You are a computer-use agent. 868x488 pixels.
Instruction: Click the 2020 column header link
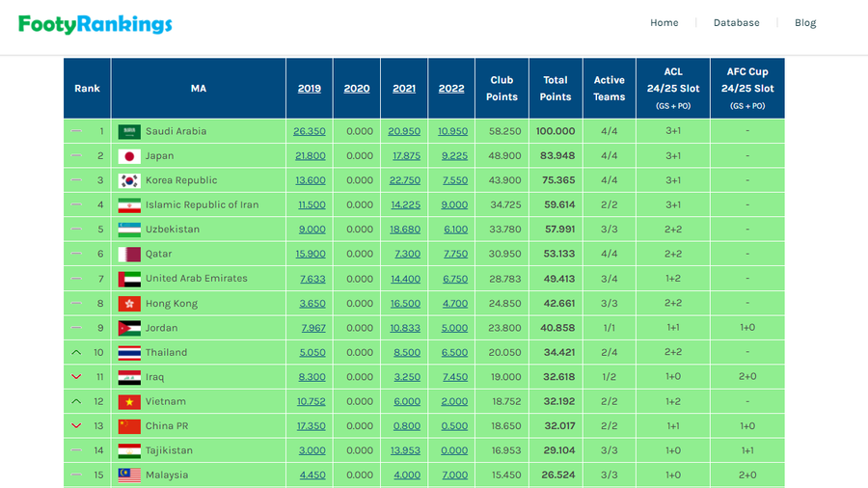(x=357, y=89)
